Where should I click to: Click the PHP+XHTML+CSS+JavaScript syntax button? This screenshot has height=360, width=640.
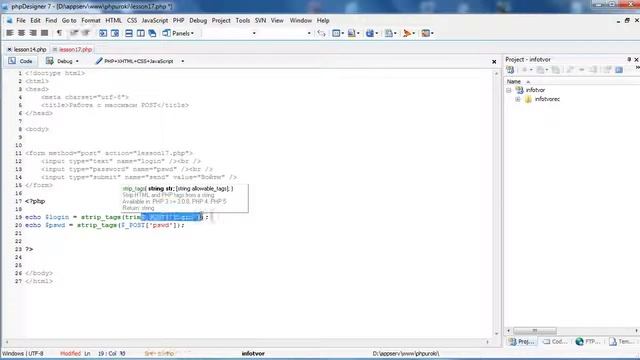(x=134, y=61)
